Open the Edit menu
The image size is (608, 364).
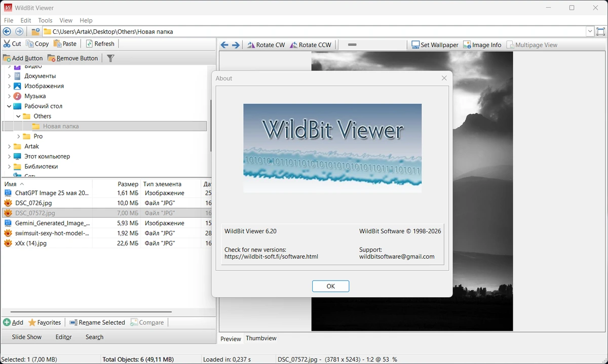(x=26, y=20)
